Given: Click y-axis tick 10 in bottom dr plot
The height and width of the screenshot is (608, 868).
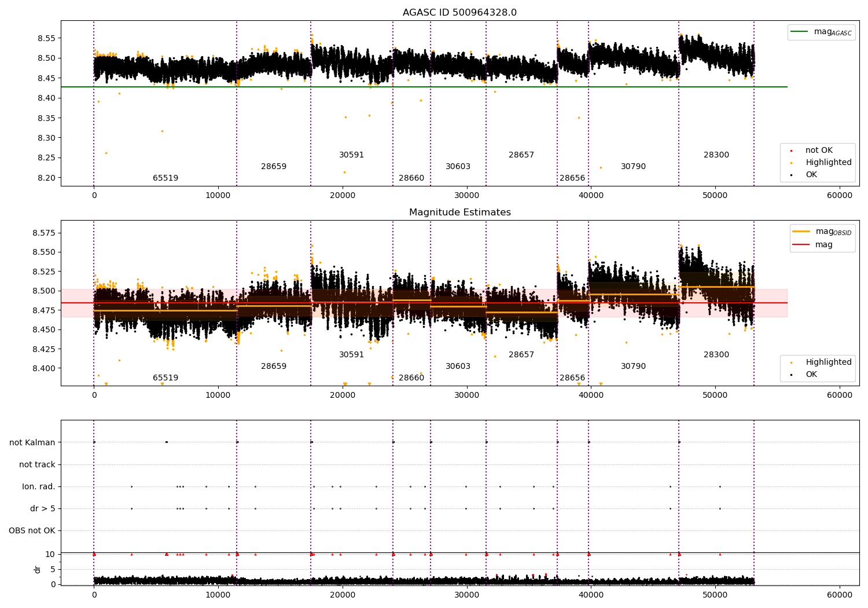Looking at the screenshot, I should coord(50,555).
